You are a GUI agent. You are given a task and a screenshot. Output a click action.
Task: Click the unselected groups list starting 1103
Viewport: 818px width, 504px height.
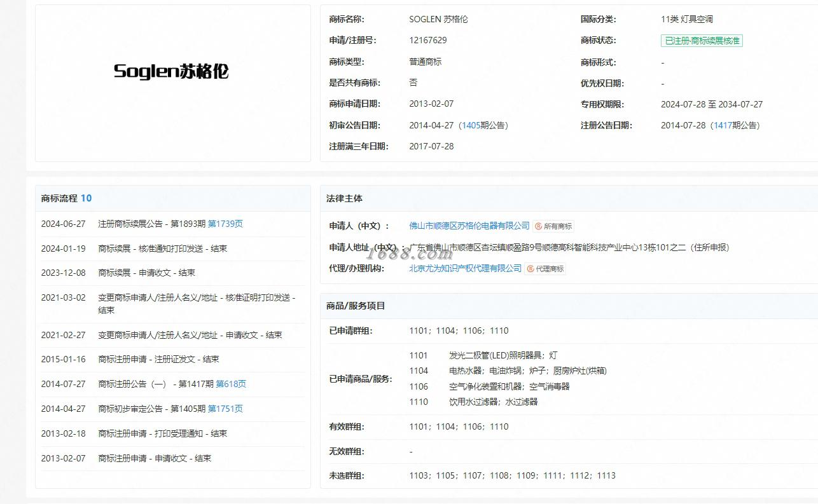[x=513, y=475]
